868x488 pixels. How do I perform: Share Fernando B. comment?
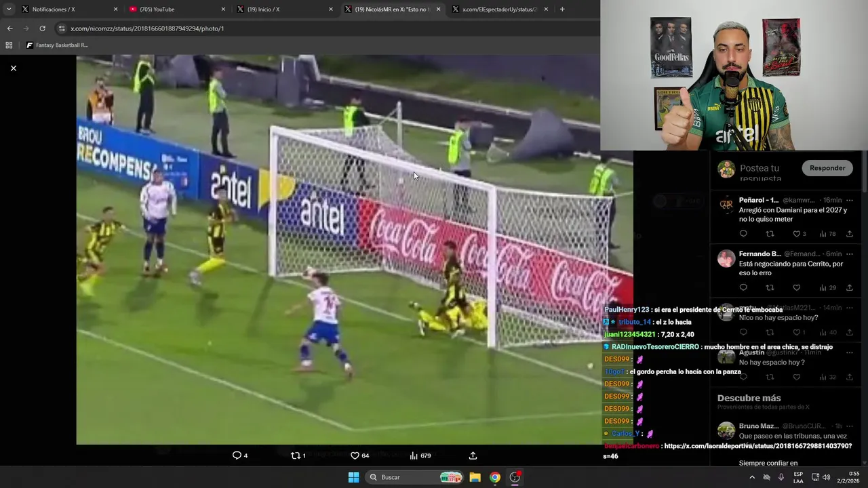click(x=849, y=287)
